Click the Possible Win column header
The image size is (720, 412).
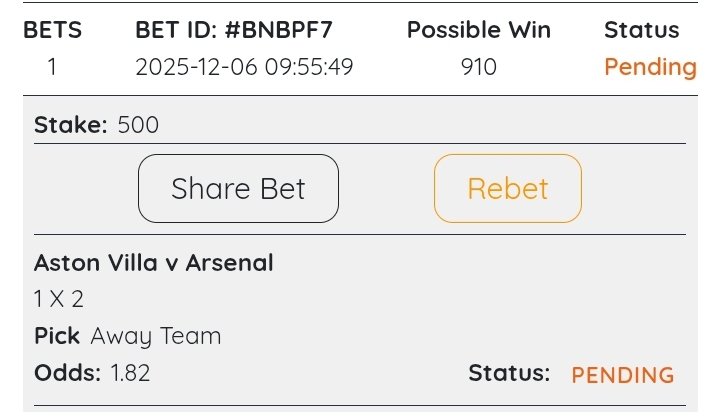tap(478, 30)
